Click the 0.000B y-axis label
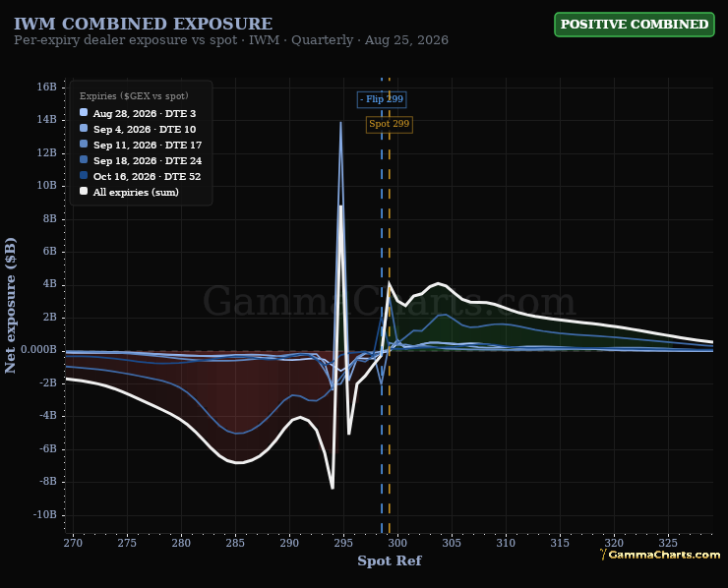728x588 pixels. [x=38, y=349]
